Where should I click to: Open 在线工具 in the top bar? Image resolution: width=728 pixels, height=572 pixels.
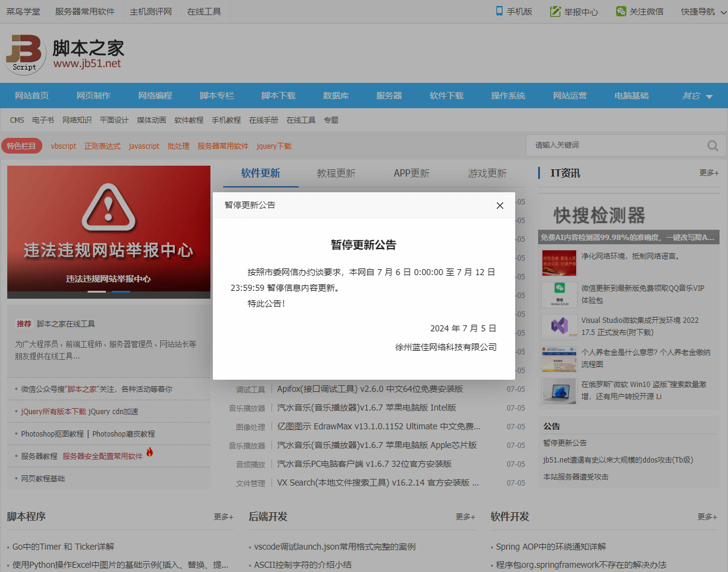click(204, 11)
